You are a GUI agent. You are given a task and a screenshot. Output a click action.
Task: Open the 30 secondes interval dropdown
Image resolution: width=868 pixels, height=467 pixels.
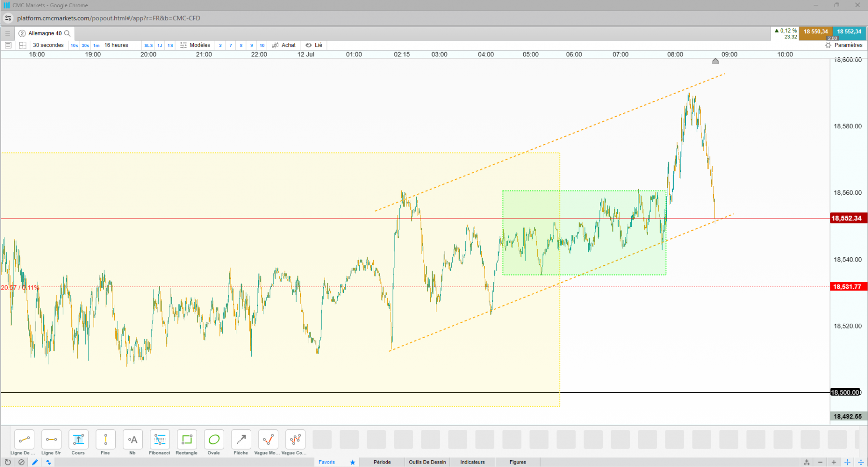(48, 45)
